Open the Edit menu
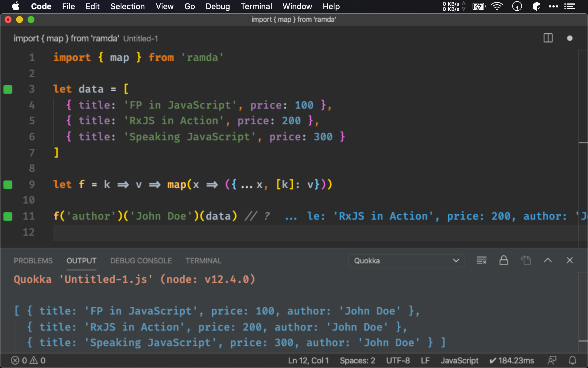Image resolution: width=588 pixels, height=368 pixels. click(92, 6)
